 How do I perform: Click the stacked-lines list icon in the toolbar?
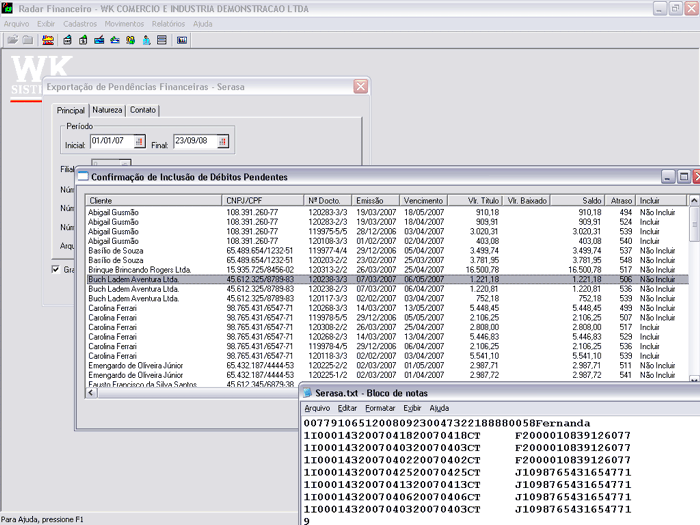point(162,40)
